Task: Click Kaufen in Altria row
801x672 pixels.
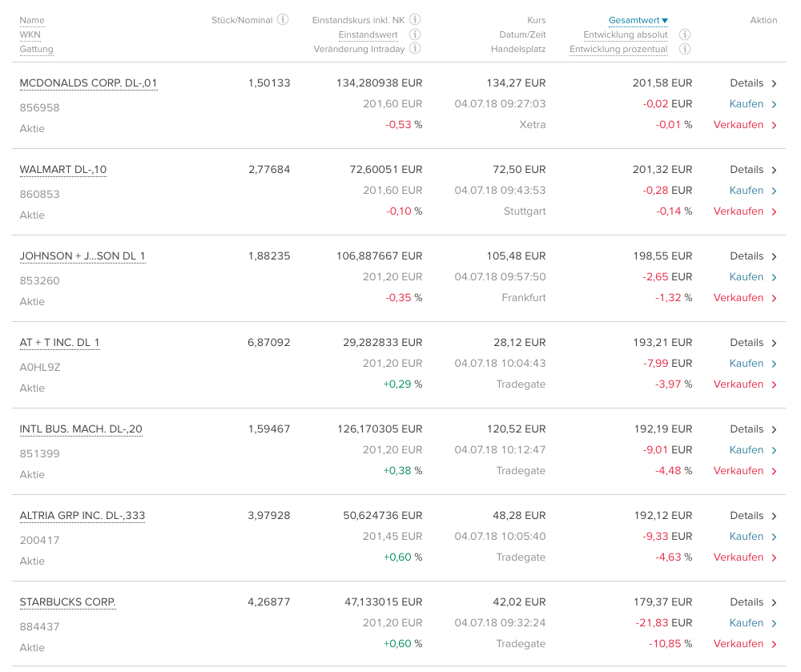Action: 754,537
